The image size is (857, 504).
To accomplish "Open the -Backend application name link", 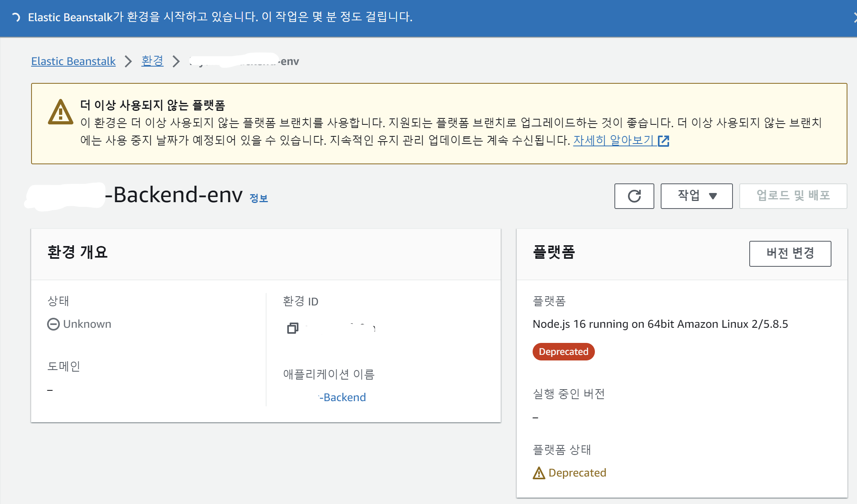I will 342,397.
